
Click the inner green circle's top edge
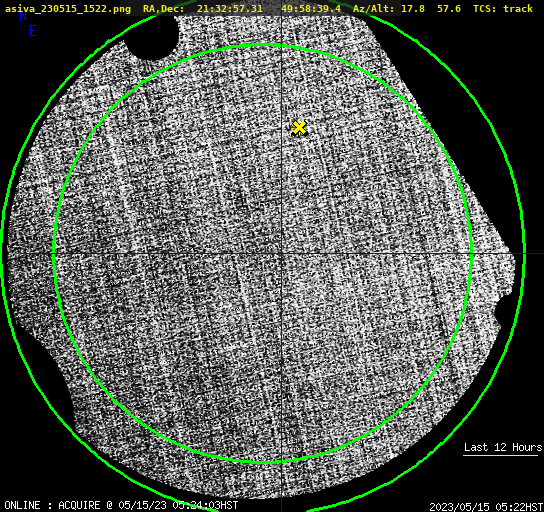point(263,45)
